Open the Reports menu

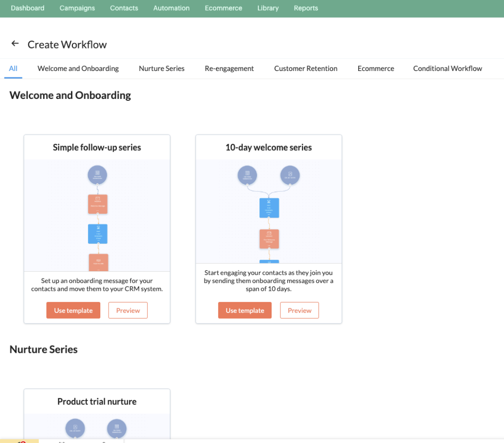point(306,8)
